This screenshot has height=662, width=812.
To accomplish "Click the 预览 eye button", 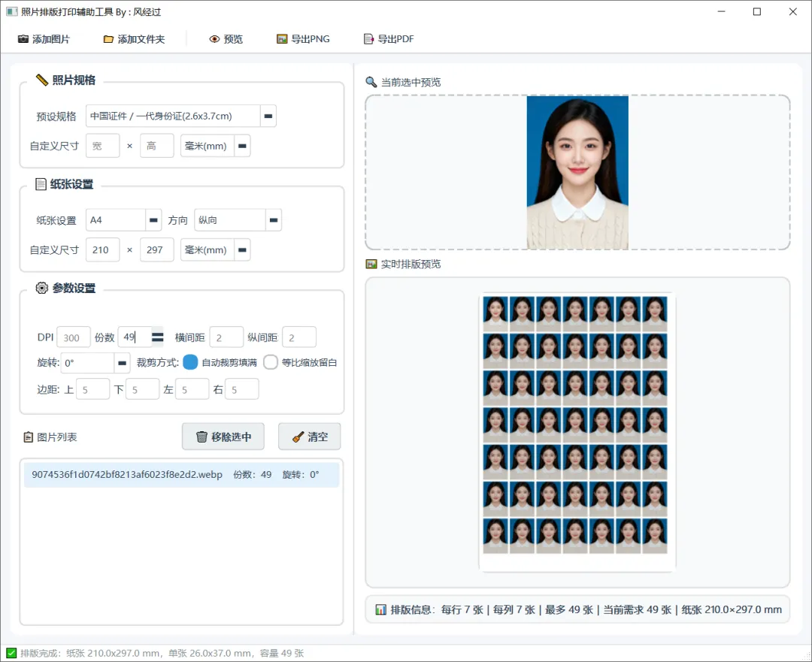I will (x=226, y=39).
